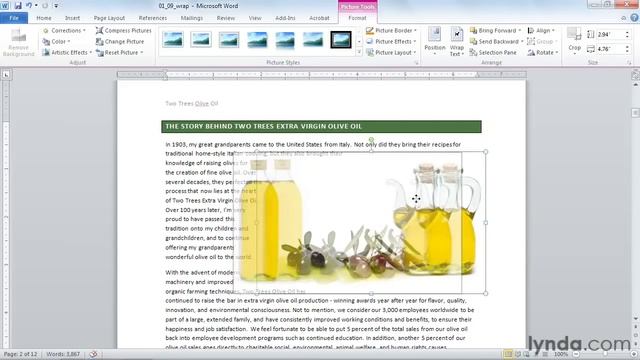Click the proofing errors status icon
Screen dimensions: 640x360
tap(93, 354)
